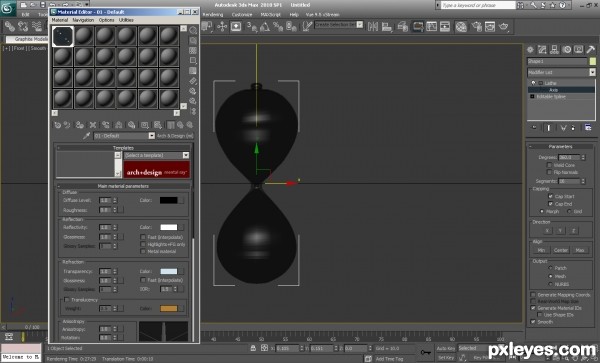Open the Modifier List dropdown
600x363 pixels.
(561, 72)
